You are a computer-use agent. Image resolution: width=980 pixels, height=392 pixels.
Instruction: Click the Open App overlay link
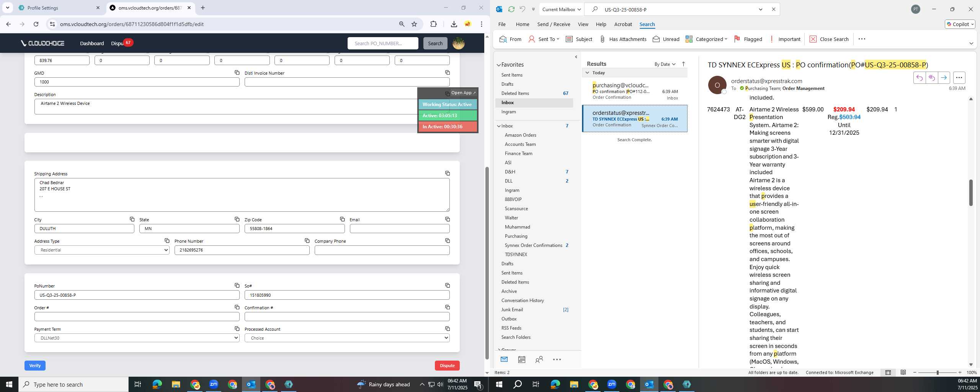click(463, 93)
